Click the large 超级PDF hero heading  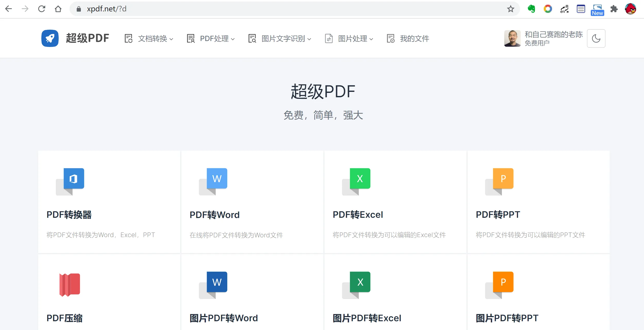(x=323, y=92)
